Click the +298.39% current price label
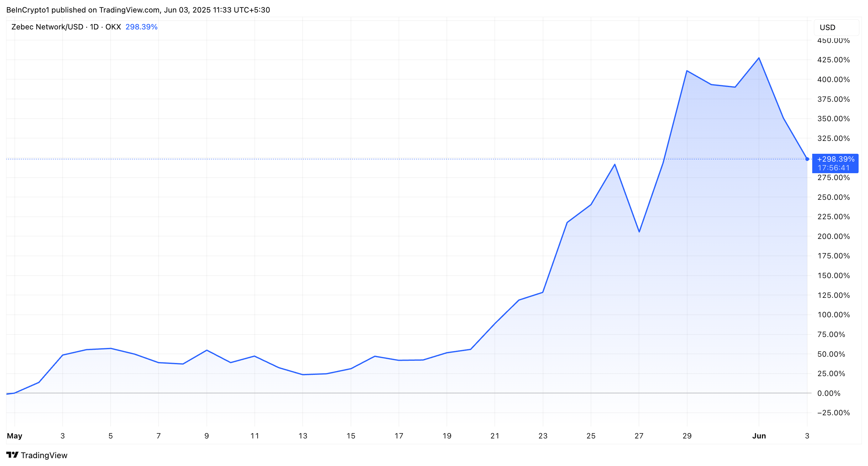This screenshot has height=466, width=868. (x=835, y=159)
